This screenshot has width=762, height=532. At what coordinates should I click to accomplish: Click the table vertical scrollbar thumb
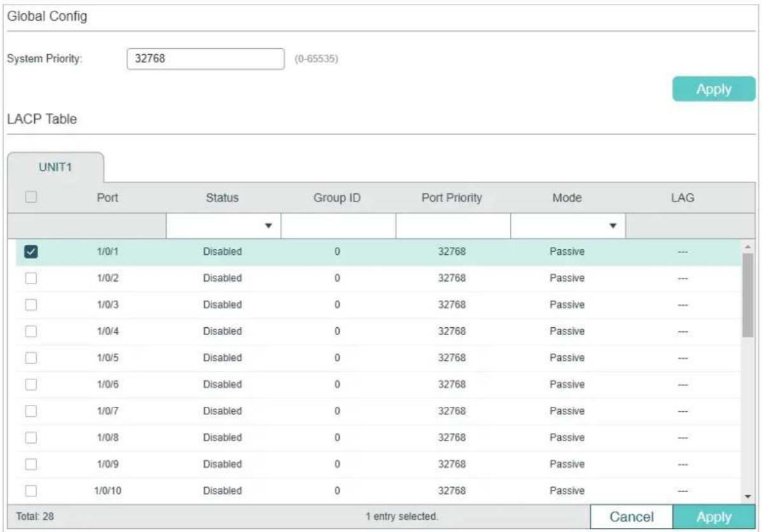tap(748, 295)
